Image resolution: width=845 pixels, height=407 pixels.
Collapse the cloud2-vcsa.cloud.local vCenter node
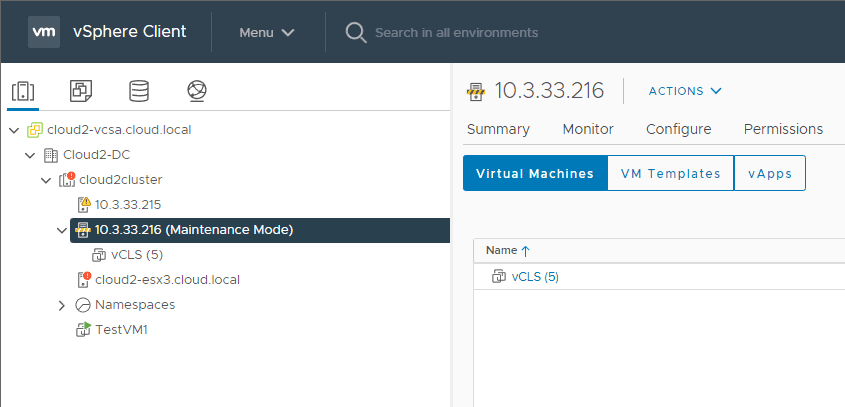point(13,130)
